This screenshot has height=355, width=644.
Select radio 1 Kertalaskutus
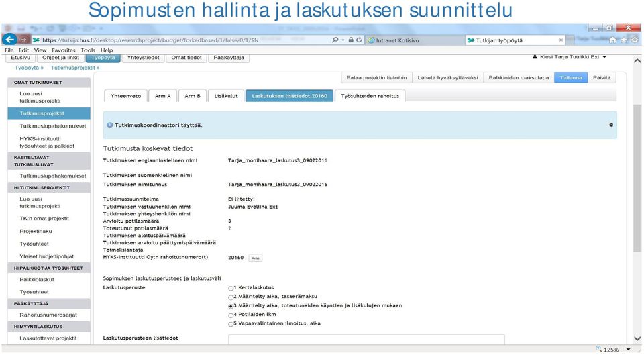(231, 288)
